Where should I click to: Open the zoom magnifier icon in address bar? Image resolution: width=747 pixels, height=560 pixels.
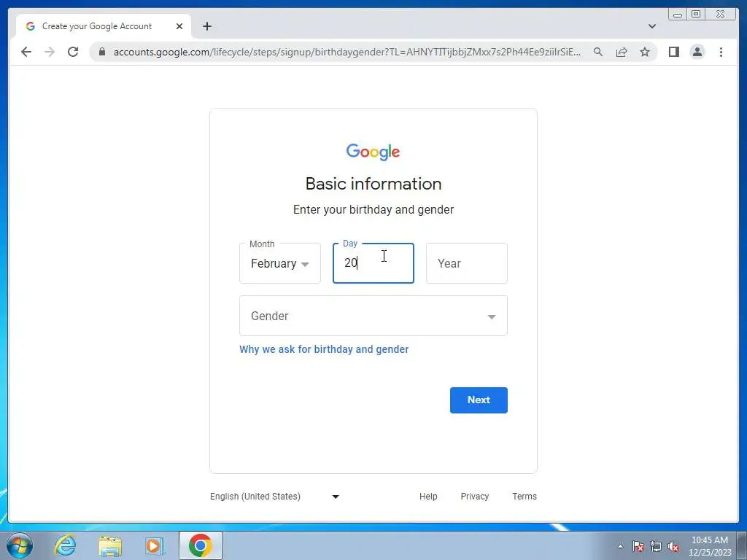598,52
